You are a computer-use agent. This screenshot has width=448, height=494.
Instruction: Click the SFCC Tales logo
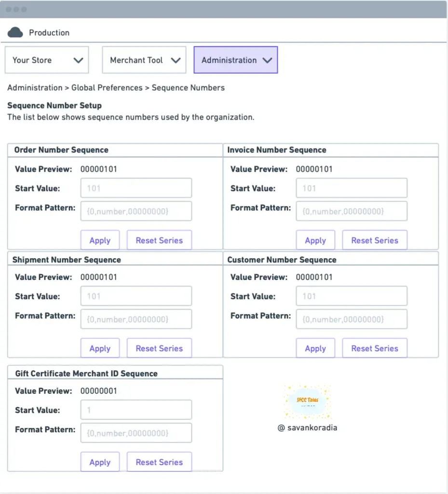click(307, 401)
